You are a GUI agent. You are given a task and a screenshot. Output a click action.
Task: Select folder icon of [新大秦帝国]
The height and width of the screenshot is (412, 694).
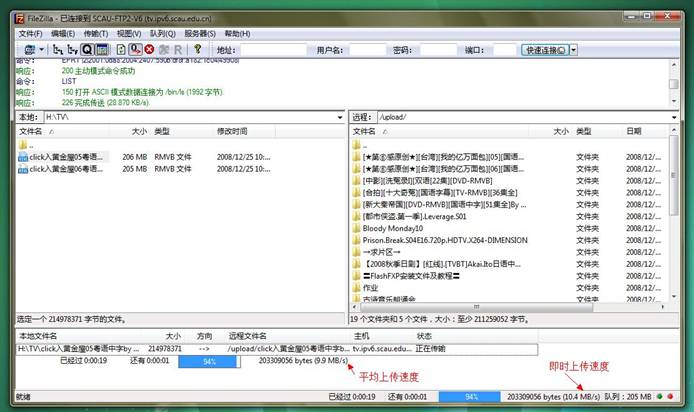tap(357, 204)
